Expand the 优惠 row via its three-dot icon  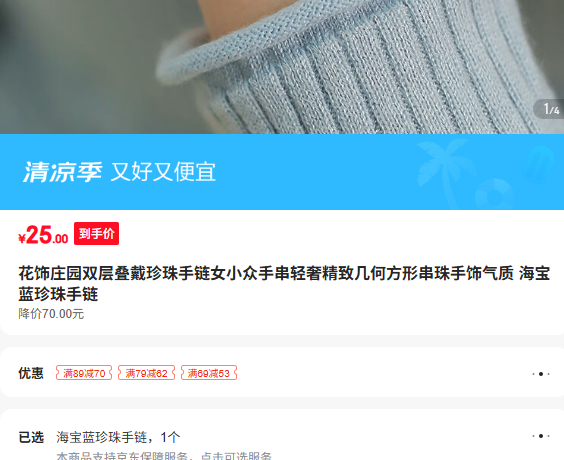click(541, 374)
